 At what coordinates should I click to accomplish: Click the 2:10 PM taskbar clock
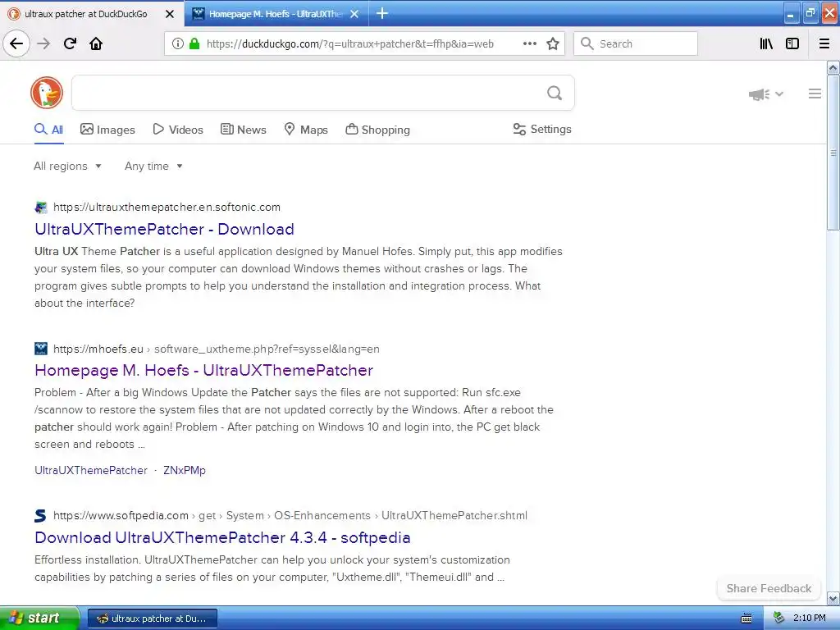(x=809, y=618)
